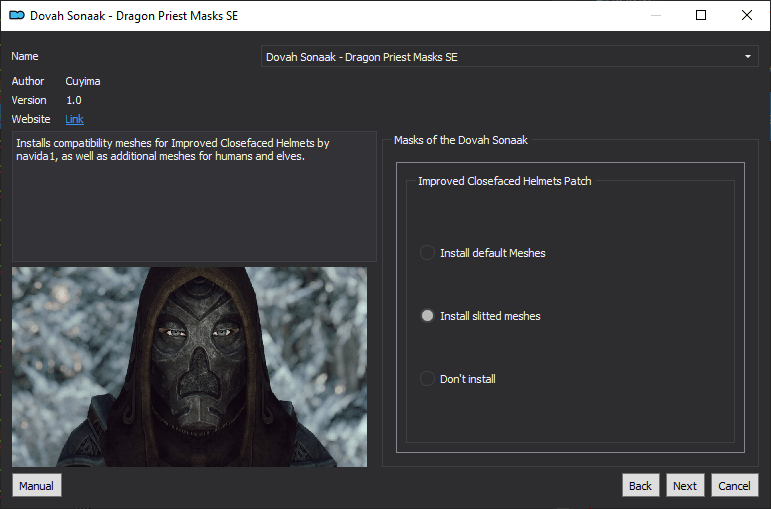Maximize the installer dialog window
The image size is (771, 509).
(x=701, y=15)
